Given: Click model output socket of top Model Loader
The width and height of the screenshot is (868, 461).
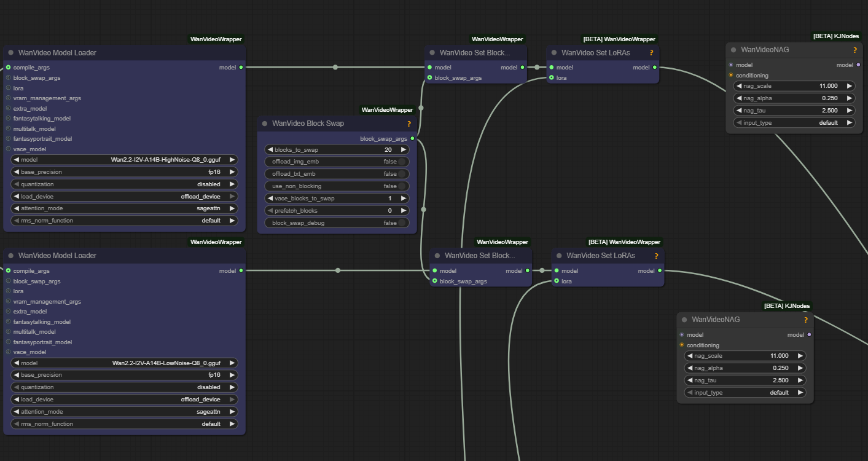Looking at the screenshot, I should coord(241,68).
